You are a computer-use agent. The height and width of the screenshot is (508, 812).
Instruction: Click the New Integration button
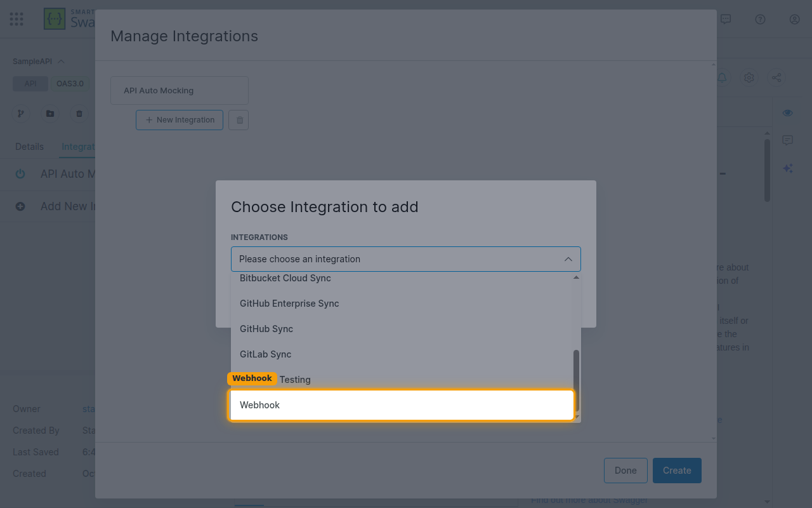coord(180,120)
